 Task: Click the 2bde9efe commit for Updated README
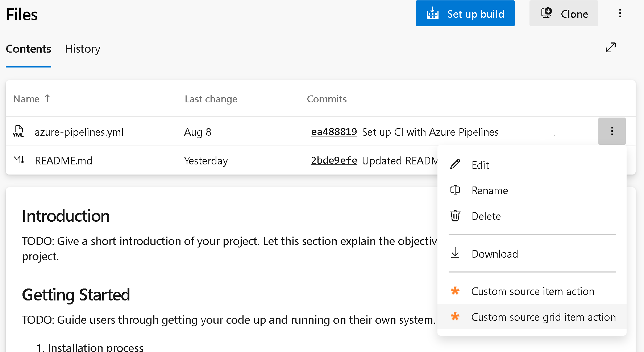(x=334, y=160)
